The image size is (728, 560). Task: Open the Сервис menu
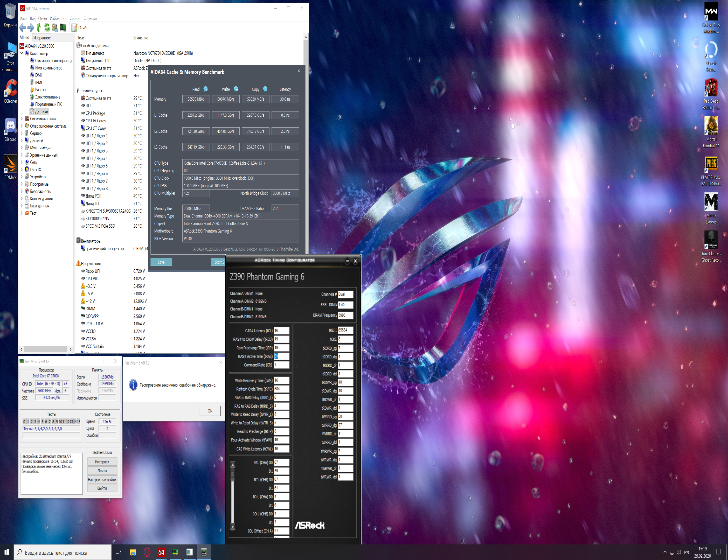75,18
